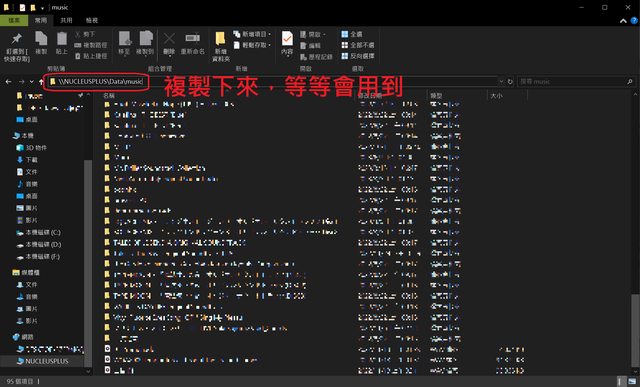
Task: Open 文件 under 本機
Action: tap(27, 172)
